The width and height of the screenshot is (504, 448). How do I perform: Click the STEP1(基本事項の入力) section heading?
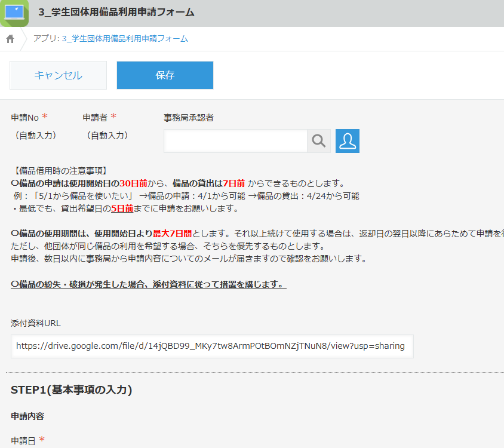pyautogui.click(x=71, y=390)
